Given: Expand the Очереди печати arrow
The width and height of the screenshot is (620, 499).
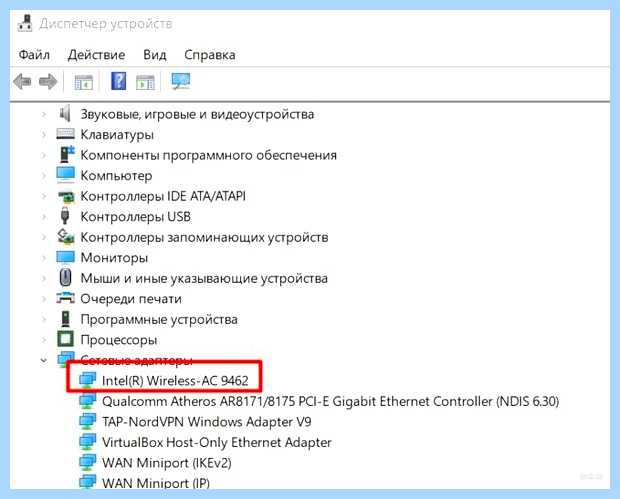Looking at the screenshot, I should click(44, 299).
